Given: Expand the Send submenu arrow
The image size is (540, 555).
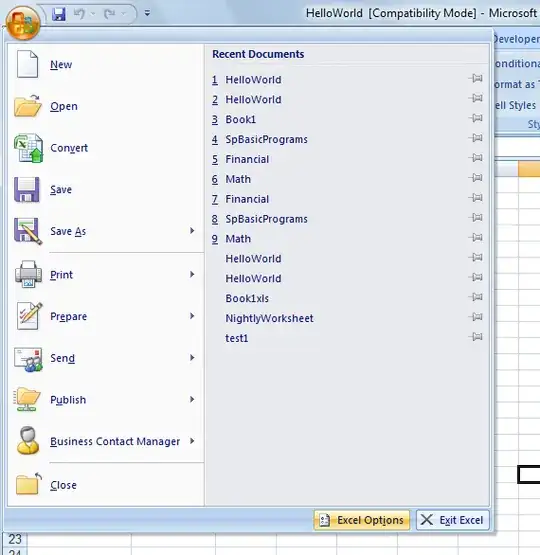Looking at the screenshot, I should [x=192, y=357].
